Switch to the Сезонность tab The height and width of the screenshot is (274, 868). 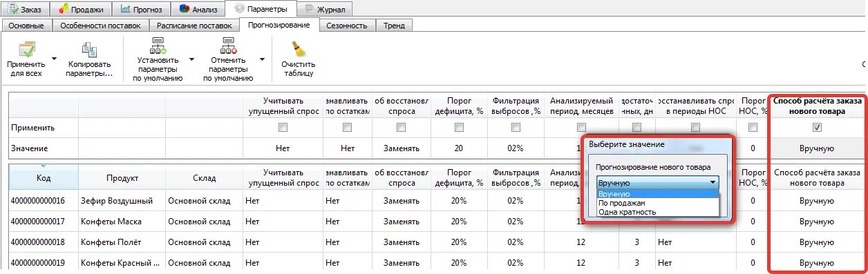tap(348, 26)
